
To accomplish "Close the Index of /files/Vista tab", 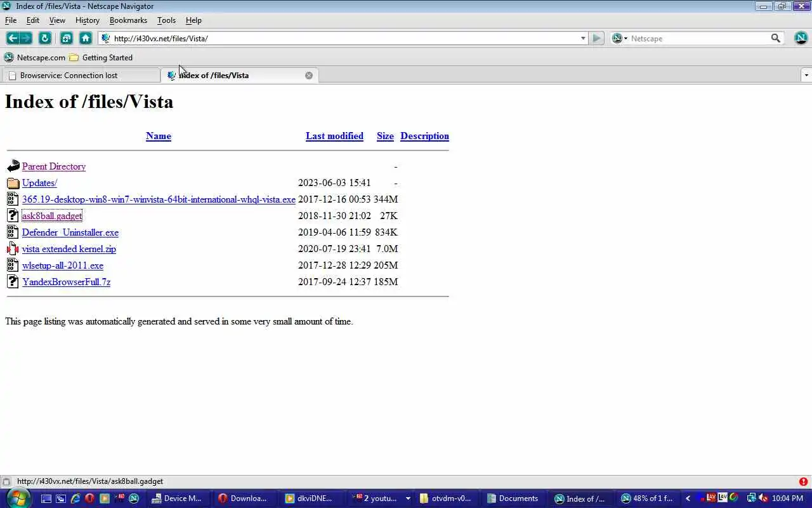I will [x=309, y=75].
